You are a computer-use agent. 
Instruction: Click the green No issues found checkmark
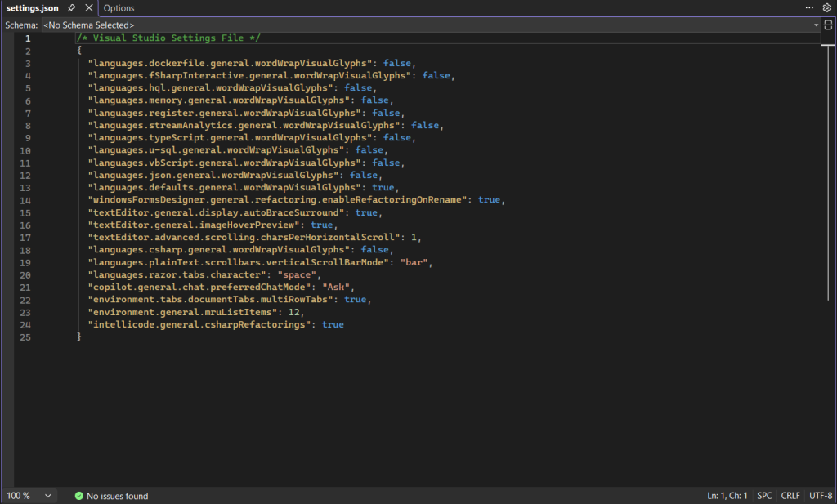tap(79, 496)
